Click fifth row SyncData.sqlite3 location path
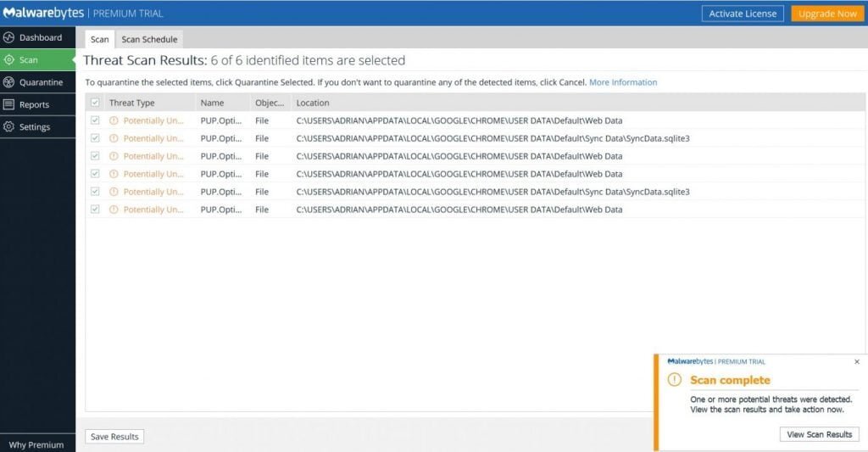Image resolution: width=868 pixels, height=452 pixels. tap(492, 191)
